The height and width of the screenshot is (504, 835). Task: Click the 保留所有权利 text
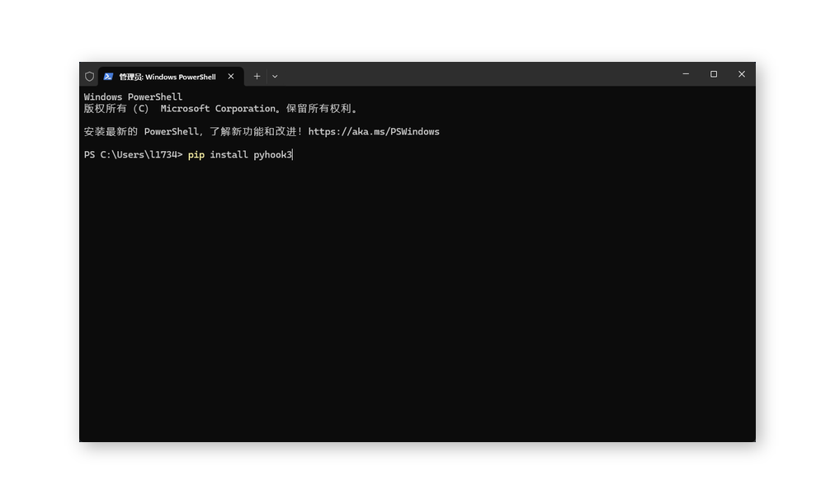pyautogui.click(x=321, y=109)
